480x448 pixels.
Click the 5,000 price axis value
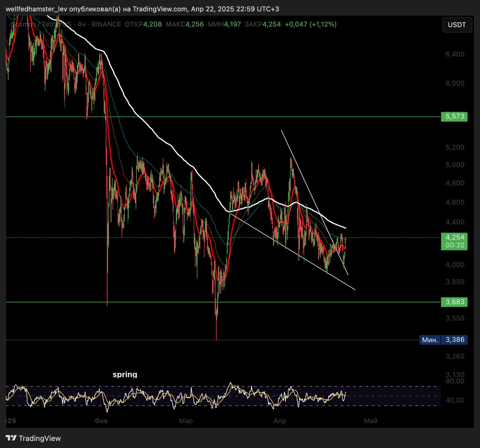454,165
